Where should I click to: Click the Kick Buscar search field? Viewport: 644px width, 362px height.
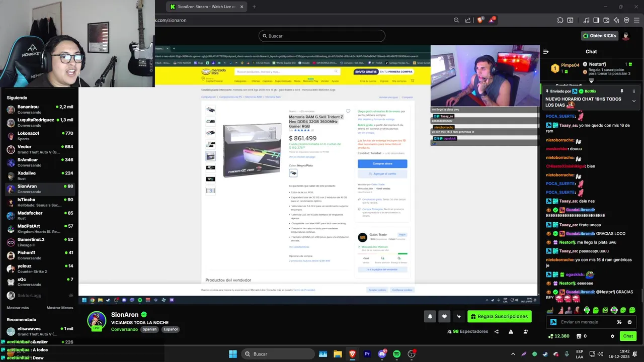coord(322,36)
